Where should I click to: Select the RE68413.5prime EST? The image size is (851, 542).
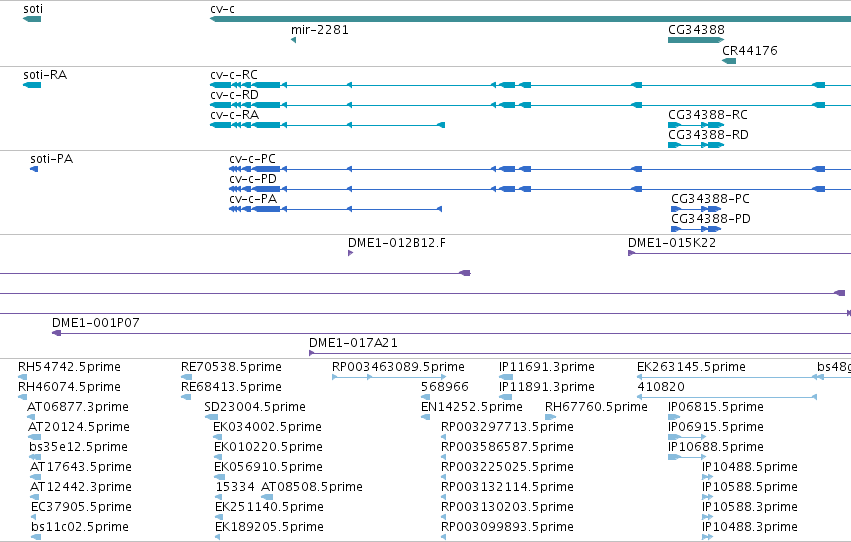tap(186, 397)
